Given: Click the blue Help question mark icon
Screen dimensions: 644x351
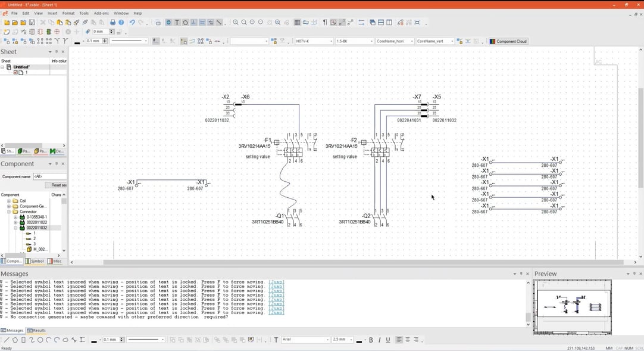Looking at the screenshot, I should coord(121,23).
